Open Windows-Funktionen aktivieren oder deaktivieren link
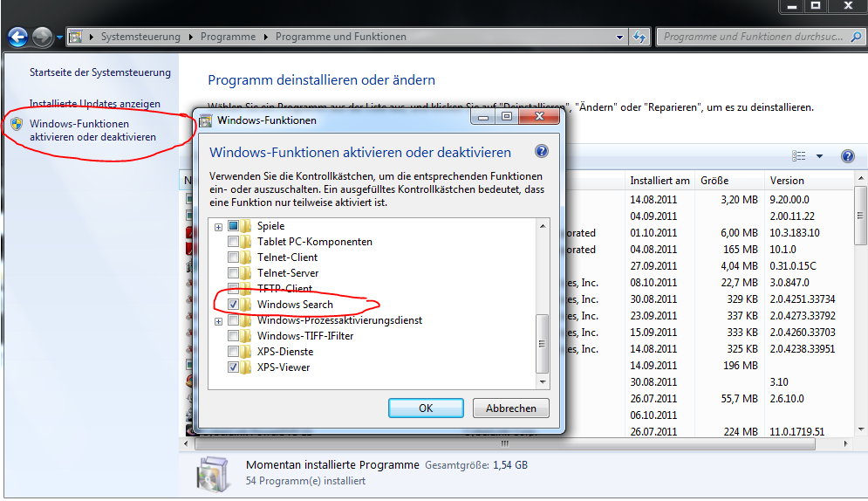This screenshot has width=868, height=501. click(92, 130)
